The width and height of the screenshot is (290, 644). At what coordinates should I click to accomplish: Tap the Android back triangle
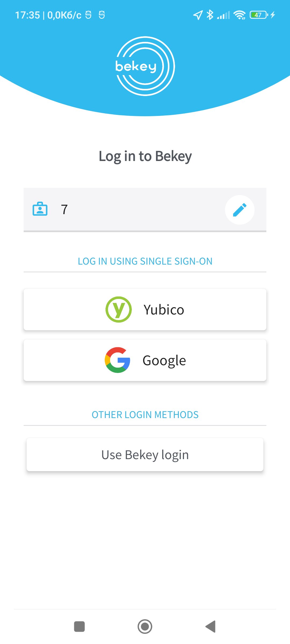pos(211,627)
